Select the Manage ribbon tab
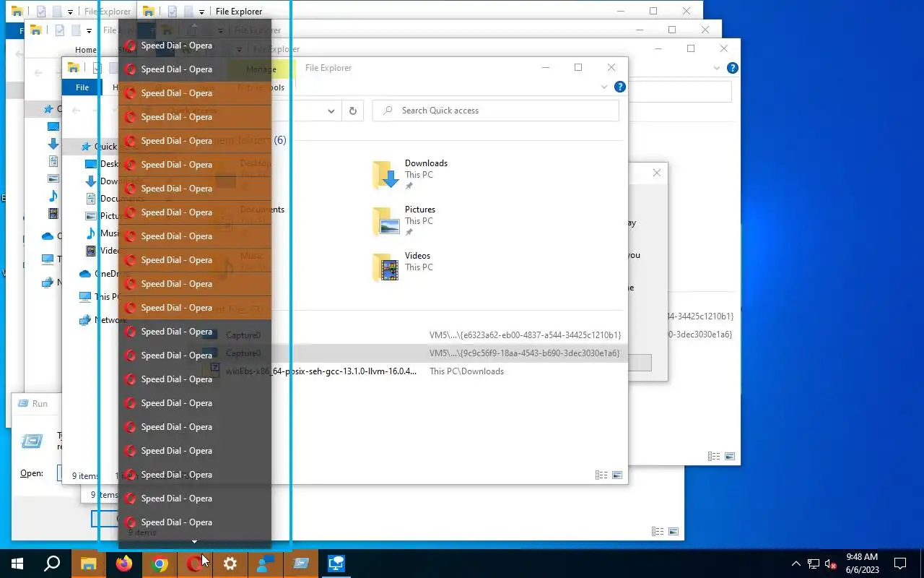This screenshot has width=924, height=578. coord(261,69)
